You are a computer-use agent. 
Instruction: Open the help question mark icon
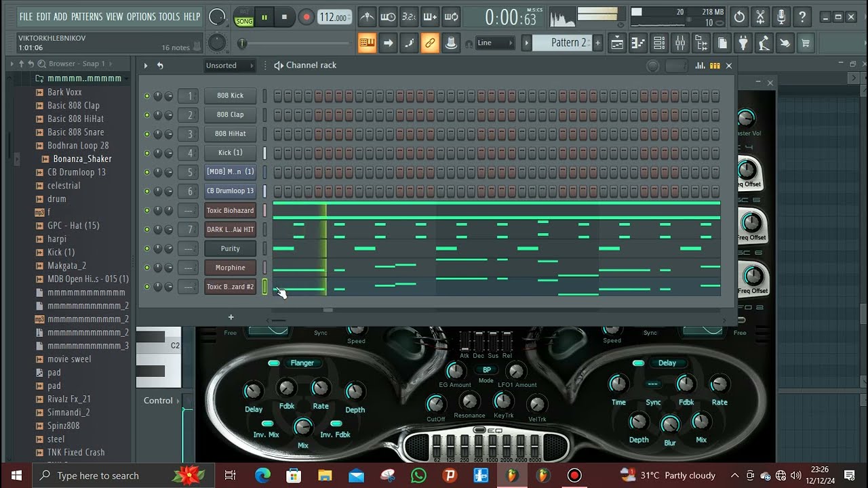(x=802, y=17)
